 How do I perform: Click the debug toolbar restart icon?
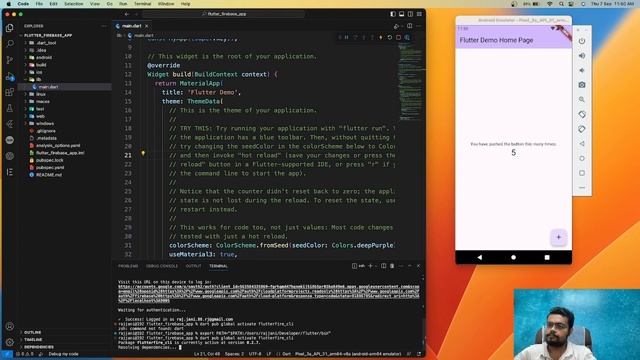click(390, 37)
